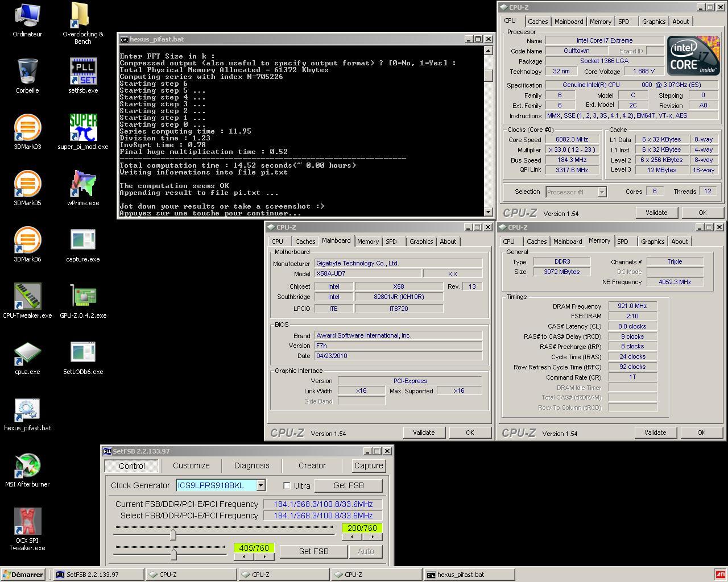Click the Core Speed 6082.3 MHz value
This screenshot has height=582, width=728.
[x=572, y=139]
